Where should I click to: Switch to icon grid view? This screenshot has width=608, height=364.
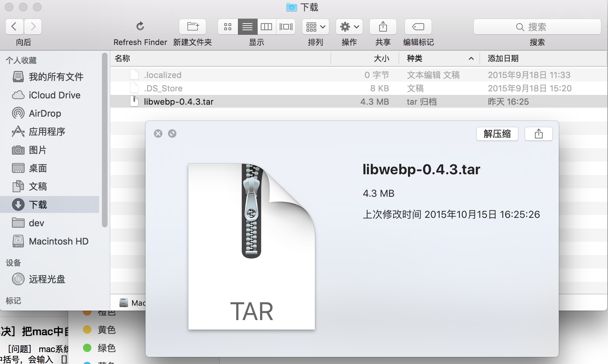(228, 27)
